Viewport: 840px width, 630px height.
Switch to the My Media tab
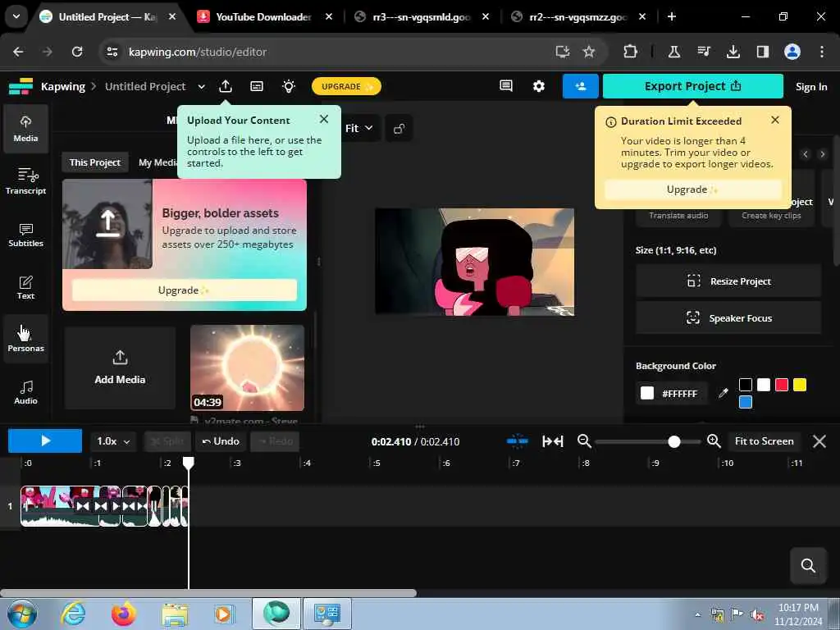(157, 162)
